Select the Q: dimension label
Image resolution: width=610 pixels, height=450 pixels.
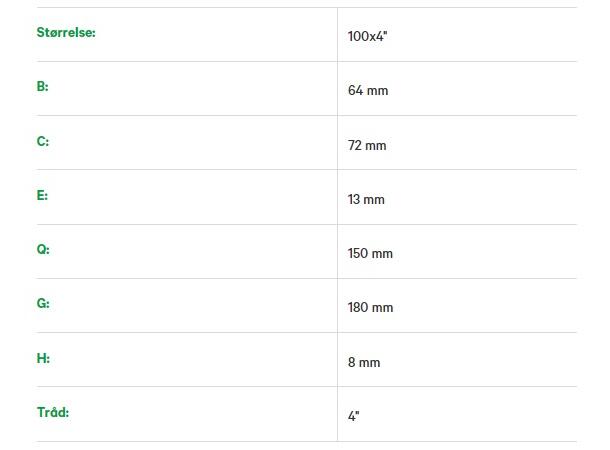[43, 249]
